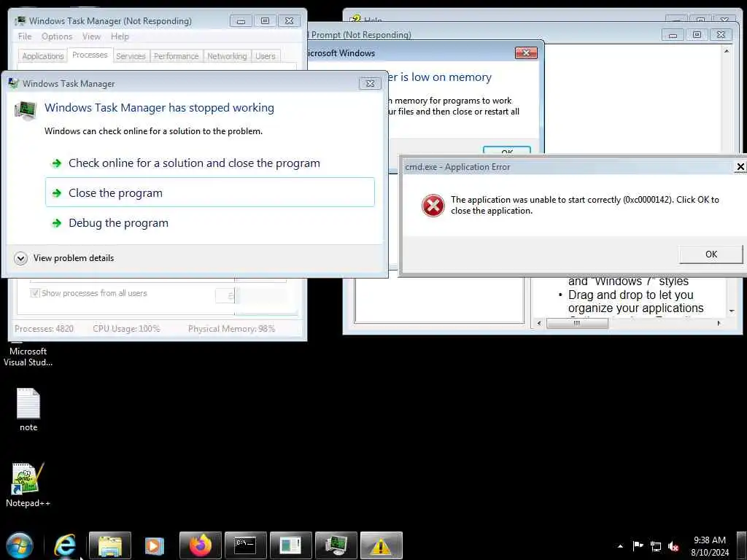Open network icon in system tray
The image size is (747, 560).
656,547
